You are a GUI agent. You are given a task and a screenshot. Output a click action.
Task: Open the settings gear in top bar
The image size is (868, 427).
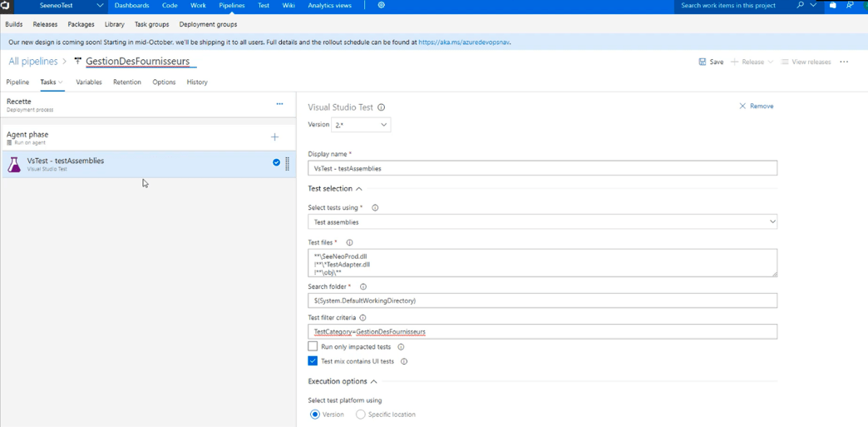pyautogui.click(x=382, y=5)
